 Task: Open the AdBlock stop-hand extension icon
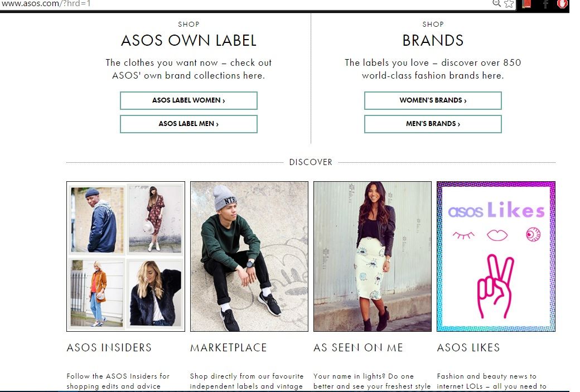(x=562, y=4)
